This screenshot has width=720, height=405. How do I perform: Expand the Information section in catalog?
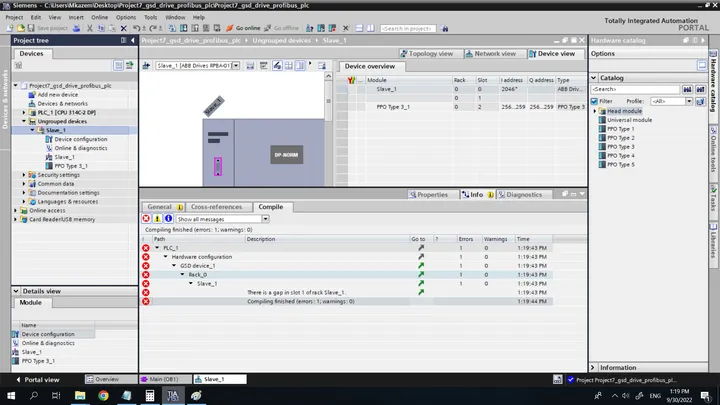point(593,368)
